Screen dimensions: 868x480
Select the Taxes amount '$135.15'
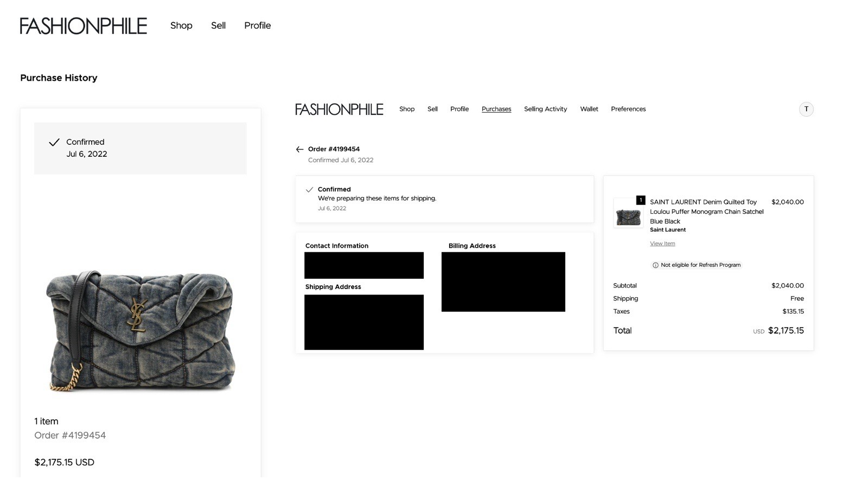793,311
